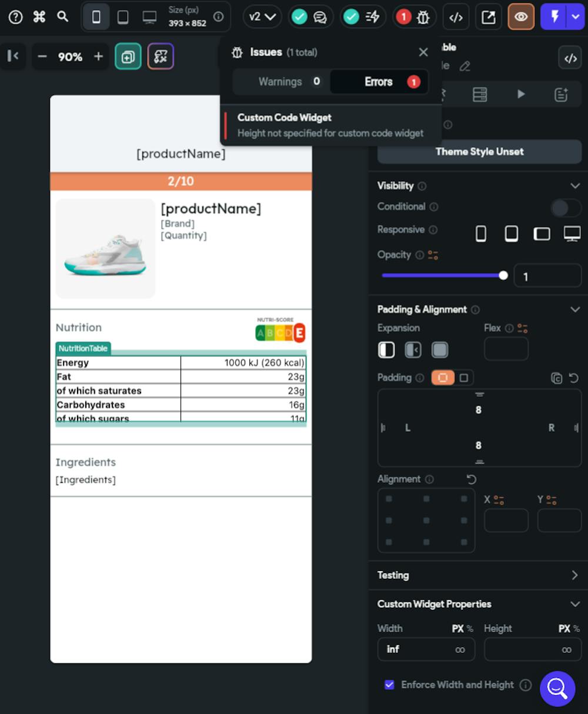Image resolution: width=588 pixels, height=714 pixels.
Task: Expand the Testing section
Action: point(575,575)
